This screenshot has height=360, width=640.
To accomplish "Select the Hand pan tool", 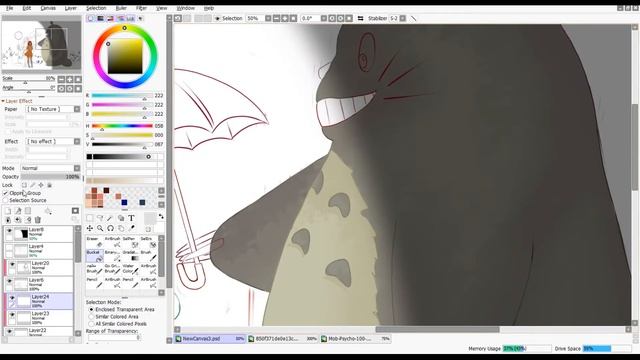I will tap(121, 228).
